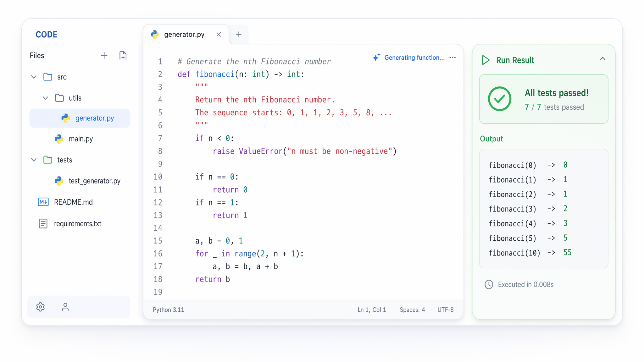Click the fibonacci(5) output row
The image size is (644, 362).
528,238
